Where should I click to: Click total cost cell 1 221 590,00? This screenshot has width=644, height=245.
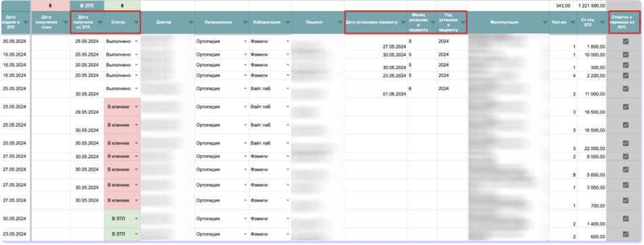592,5
